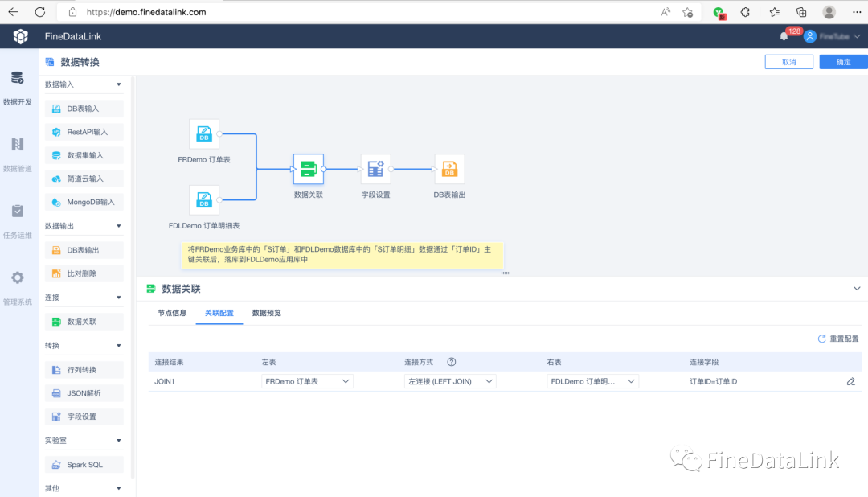Edit the 订单ID=订单ID join field pencil icon
868x497 pixels.
[x=851, y=381]
